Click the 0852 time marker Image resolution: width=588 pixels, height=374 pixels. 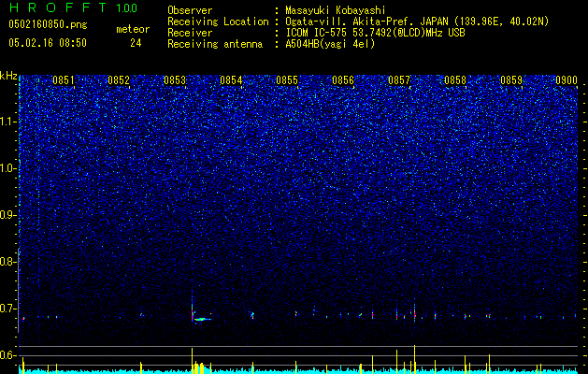(x=119, y=80)
